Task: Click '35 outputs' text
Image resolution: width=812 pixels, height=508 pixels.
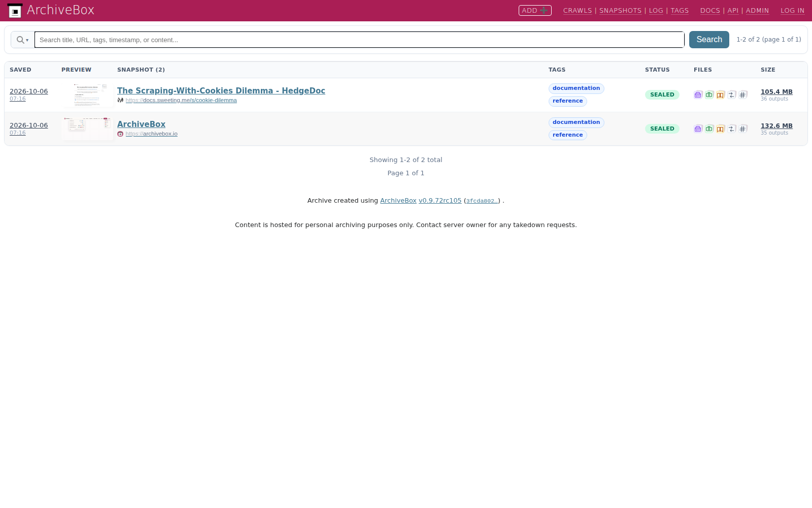Action: point(774,133)
